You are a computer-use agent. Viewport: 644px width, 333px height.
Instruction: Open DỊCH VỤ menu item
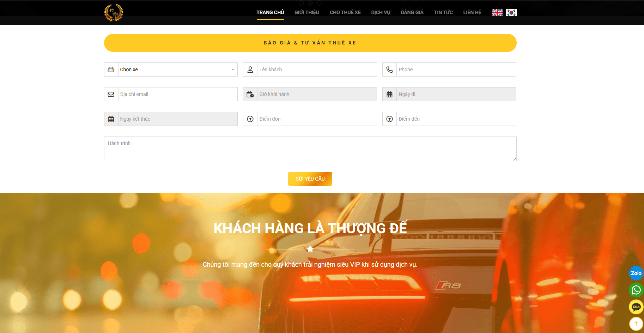click(x=381, y=12)
